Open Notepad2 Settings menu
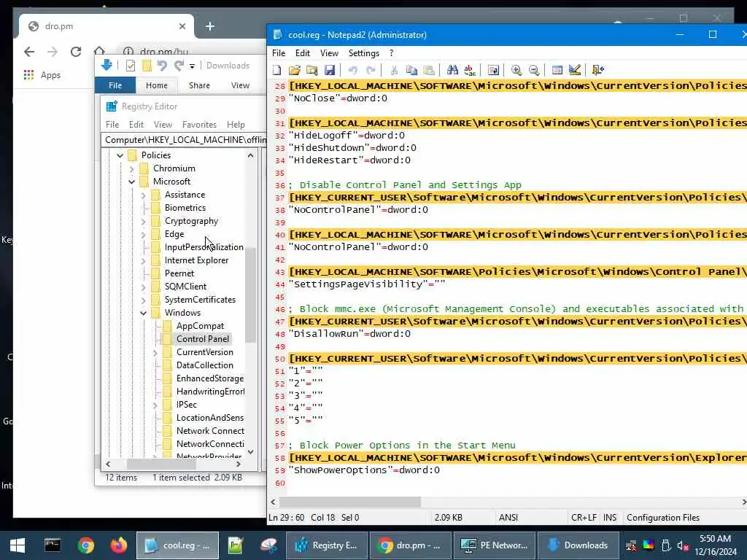The width and height of the screenshot is (747, 560). click(x=363, y=53)
